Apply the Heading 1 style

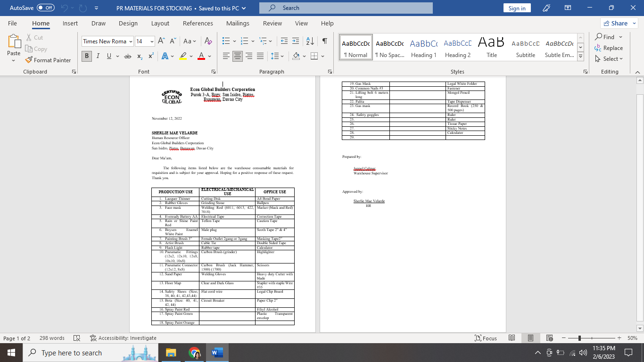point(424,47)
